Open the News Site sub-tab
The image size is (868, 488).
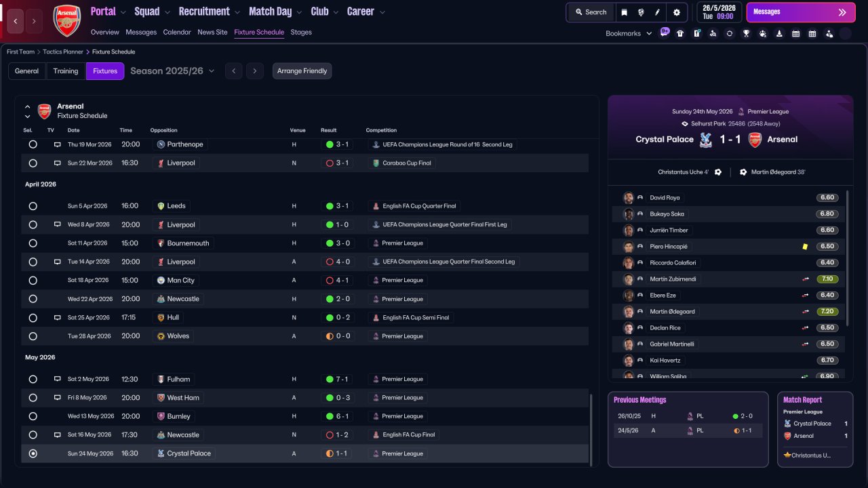pyautogui.click(x=212, y=33)
